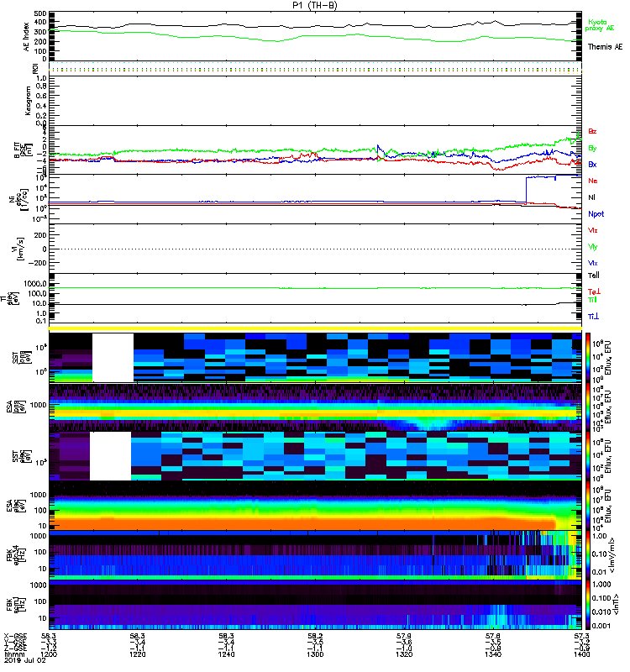
Task: Select the blue Ti⊥ temperature legend label
Action: (593, 317)
